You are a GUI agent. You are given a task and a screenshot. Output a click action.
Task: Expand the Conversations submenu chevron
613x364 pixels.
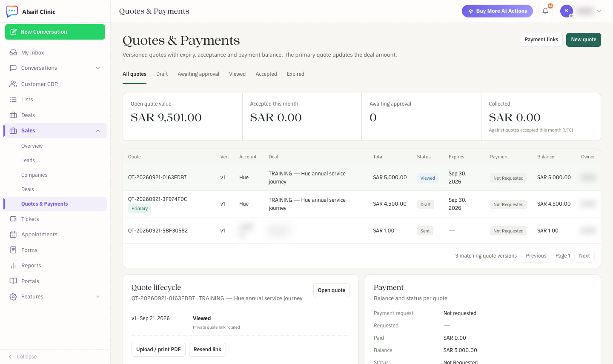pos(98,68)
